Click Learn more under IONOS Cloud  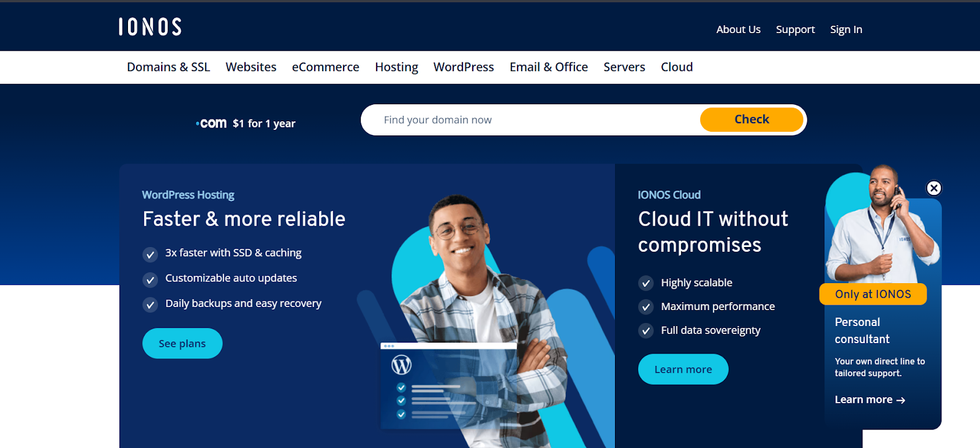(683, 370)
